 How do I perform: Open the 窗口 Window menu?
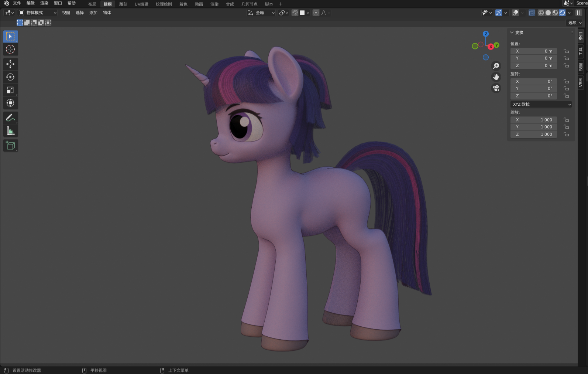[58, 3]
